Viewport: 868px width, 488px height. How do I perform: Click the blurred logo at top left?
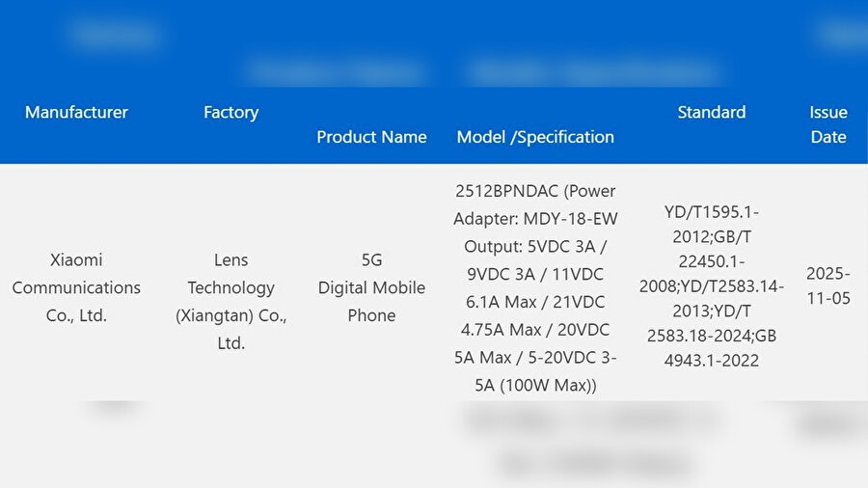point(114,35)
